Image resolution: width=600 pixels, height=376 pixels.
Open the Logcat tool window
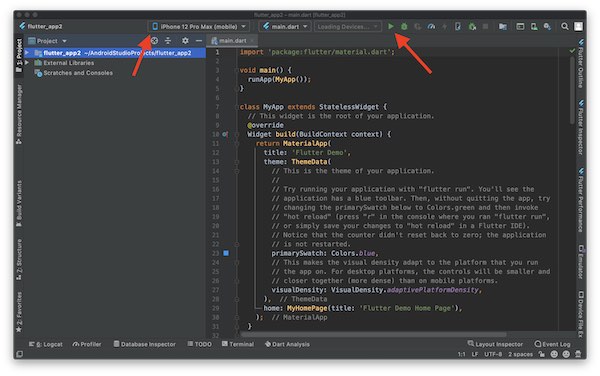46,344
